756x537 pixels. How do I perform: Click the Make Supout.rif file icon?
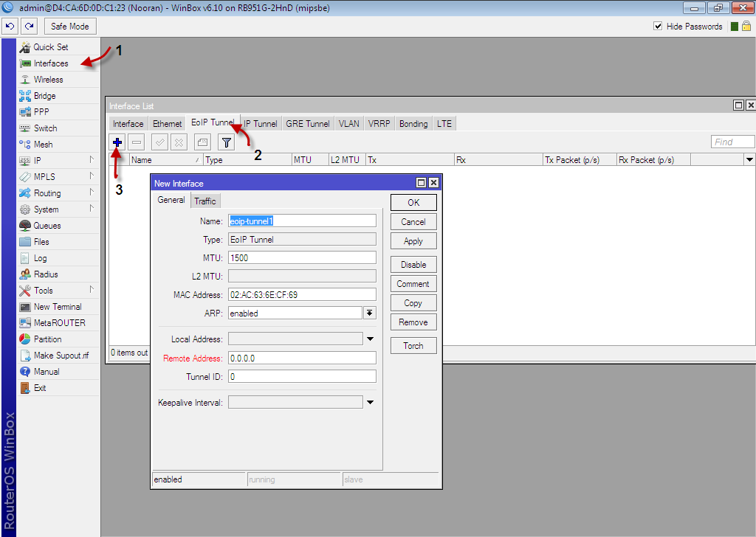pos(25,356)
